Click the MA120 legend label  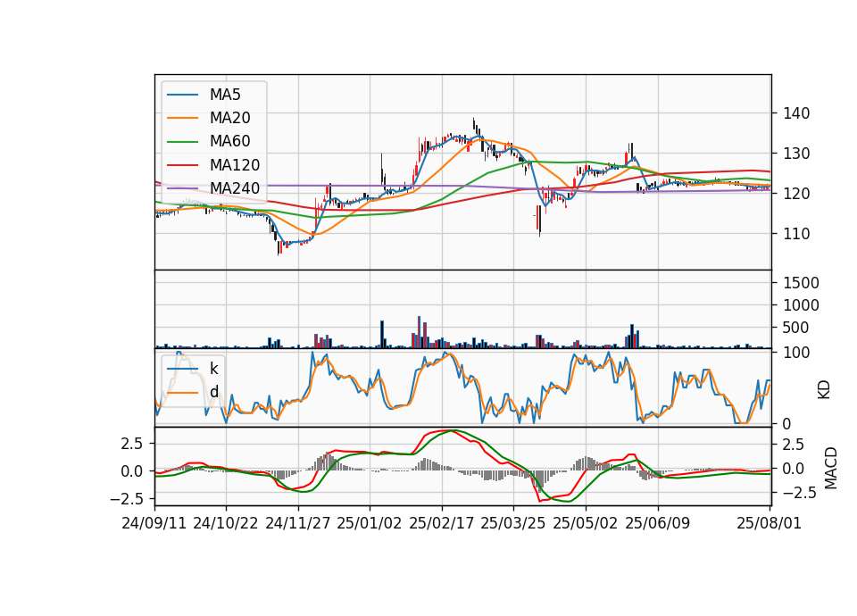pyautogui.click(x=235, y=165)
